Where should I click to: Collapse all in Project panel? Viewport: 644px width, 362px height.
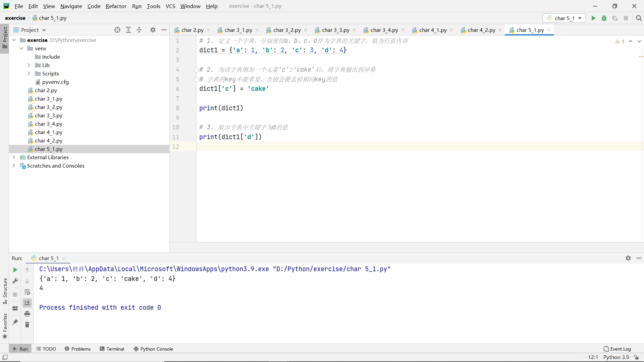click(x=139, y=30)
